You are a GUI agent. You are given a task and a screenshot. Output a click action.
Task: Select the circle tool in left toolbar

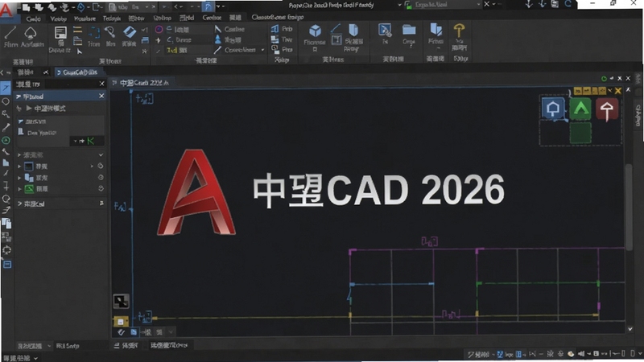tap(6, 101)
